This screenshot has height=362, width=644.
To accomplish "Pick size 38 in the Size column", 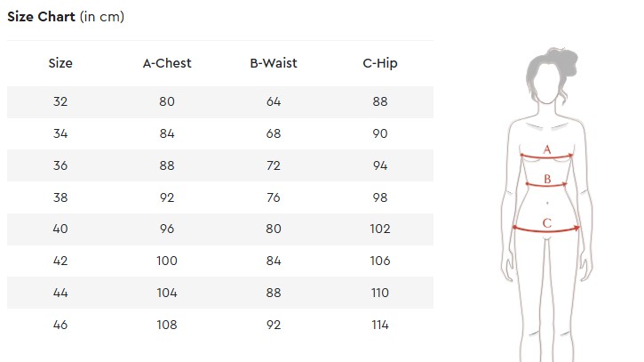I will (x=60, y=197).
